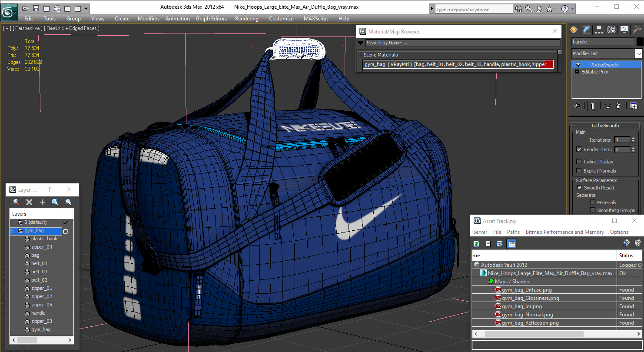Select gym_bag VRayMtl material entry
The height and width of the screenshot is (352, 644).
[458, 64]
